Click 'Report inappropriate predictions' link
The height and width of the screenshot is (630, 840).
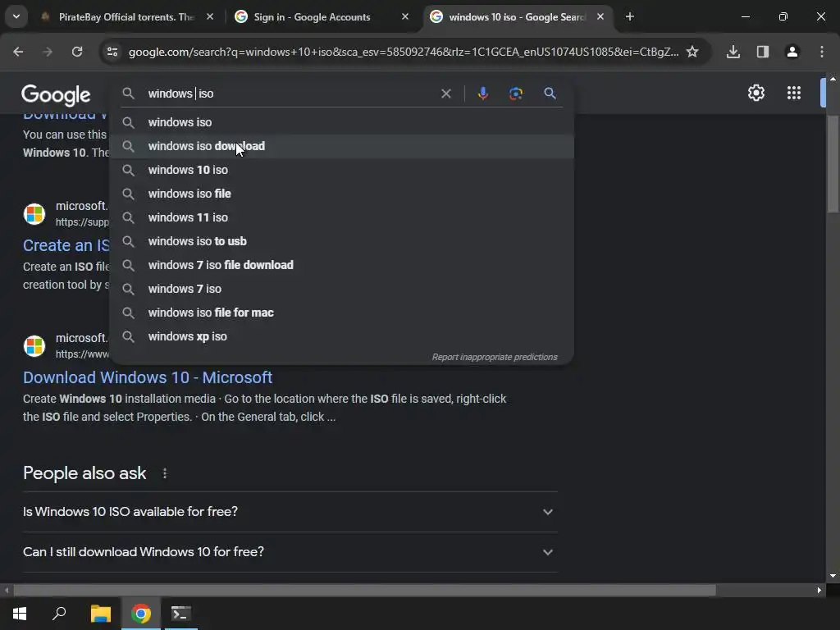click(495, 358)
